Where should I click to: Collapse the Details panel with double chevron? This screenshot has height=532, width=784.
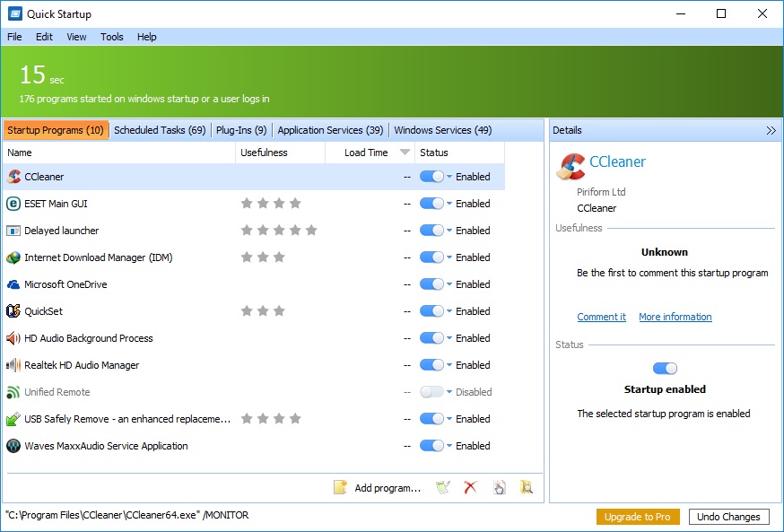click(x=771, y=131)
